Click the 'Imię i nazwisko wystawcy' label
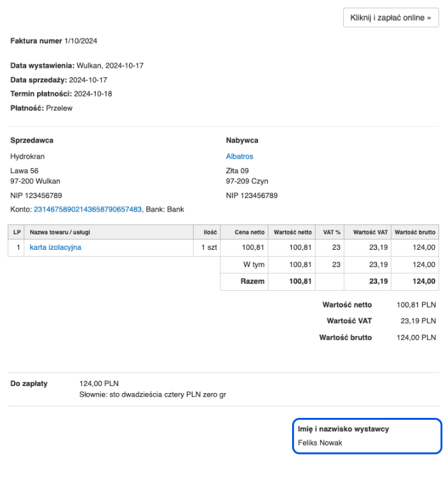 pyautogui.click(x=343, y=429)
